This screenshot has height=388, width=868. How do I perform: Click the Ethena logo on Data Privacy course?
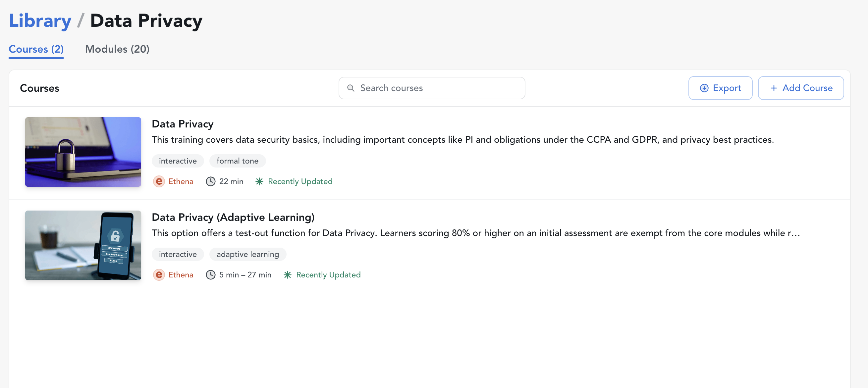pos(159,181)
